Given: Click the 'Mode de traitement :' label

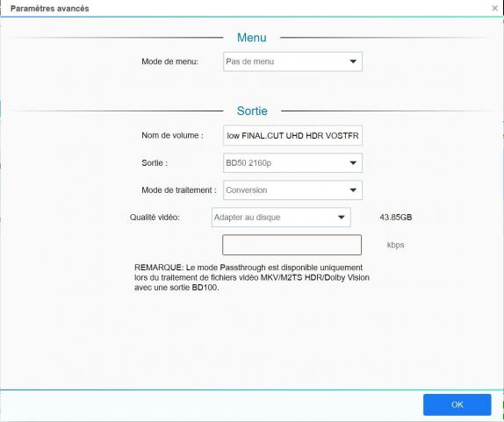Looking at the screenshot, I should point(179,190).
